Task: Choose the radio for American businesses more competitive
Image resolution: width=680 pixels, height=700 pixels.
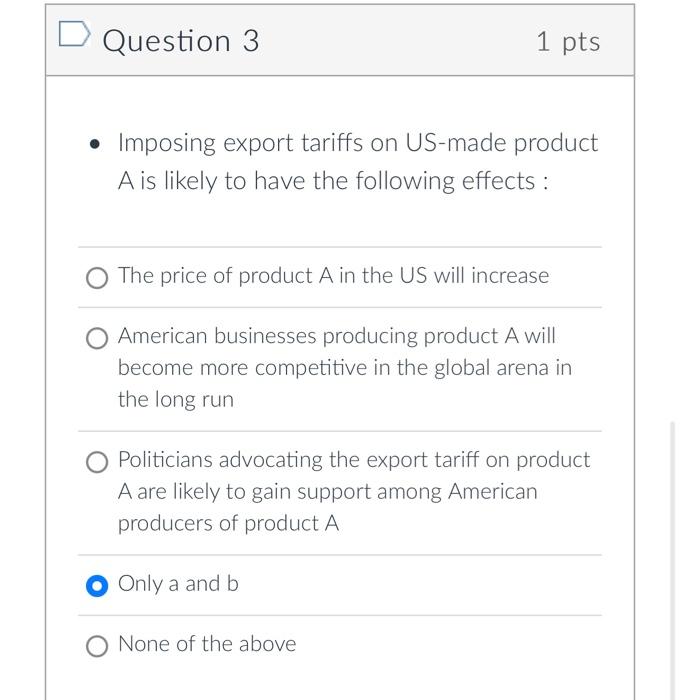Action: pyautogui.click(x=98, y=337)
